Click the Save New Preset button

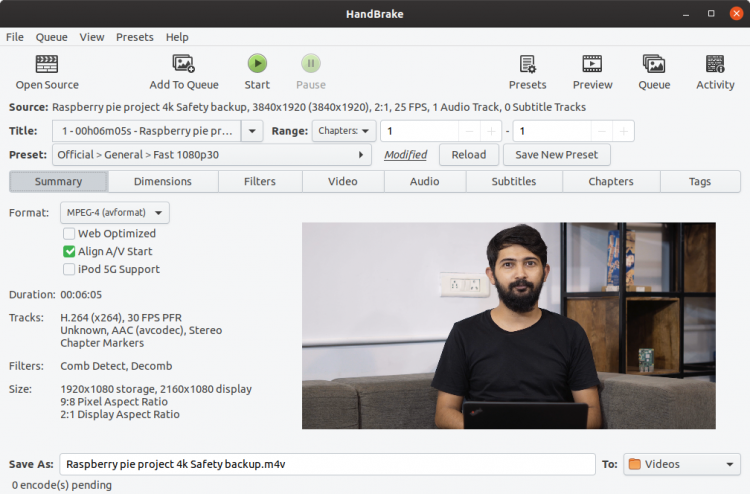(556, 155)
